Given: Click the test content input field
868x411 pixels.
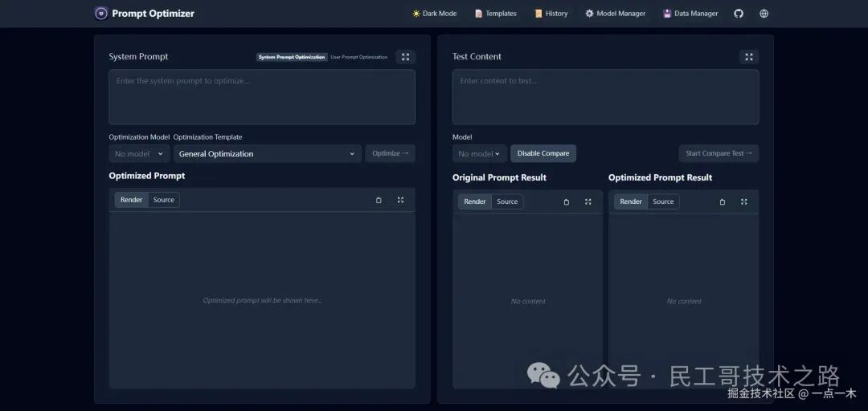Looking at the screenshot, I should [x=606, y=97].
